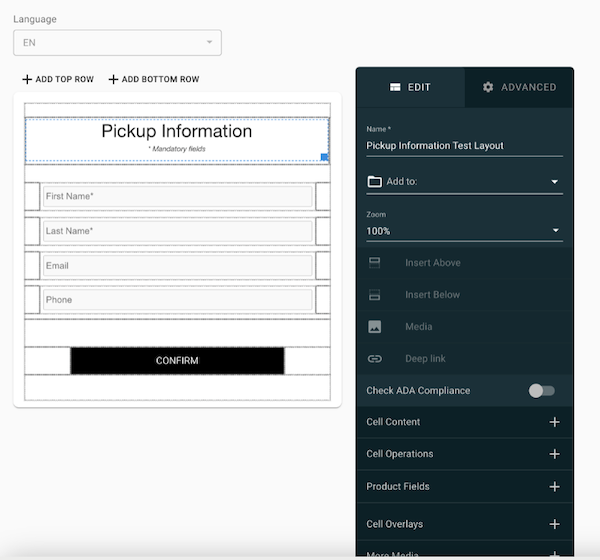Click the black Confirm button
This screenshot has width=600, height=560.
pos(178,361)
